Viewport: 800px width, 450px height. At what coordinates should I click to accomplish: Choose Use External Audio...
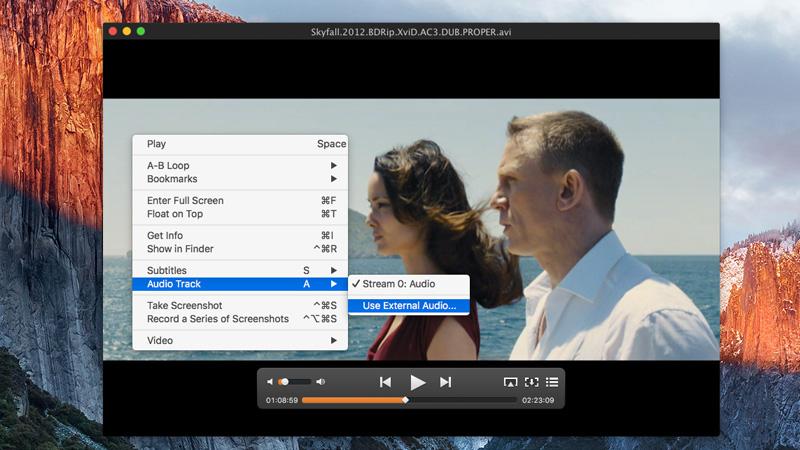[x=409, y=306]
